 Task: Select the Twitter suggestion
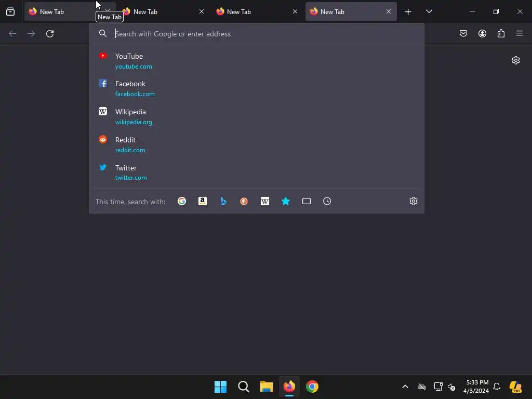coord(257,172)
